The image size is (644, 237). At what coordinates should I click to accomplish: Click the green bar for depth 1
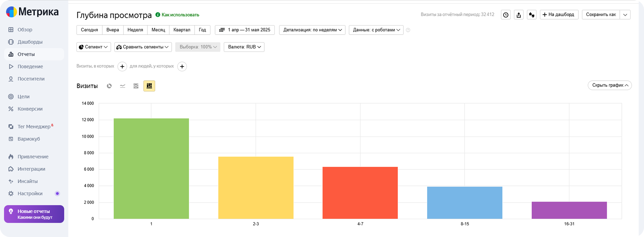(x=151, y=168)
